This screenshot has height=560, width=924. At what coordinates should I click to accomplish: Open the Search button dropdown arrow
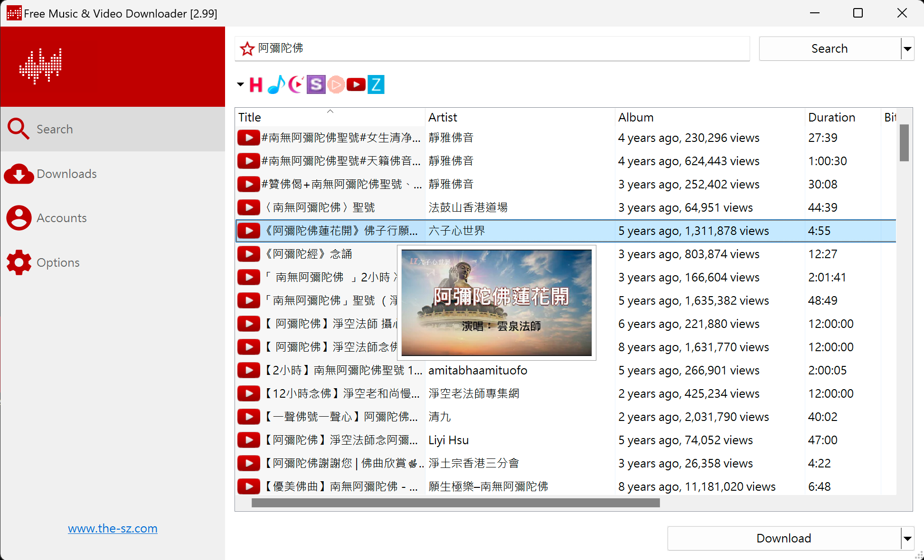(x=907, y=49)
